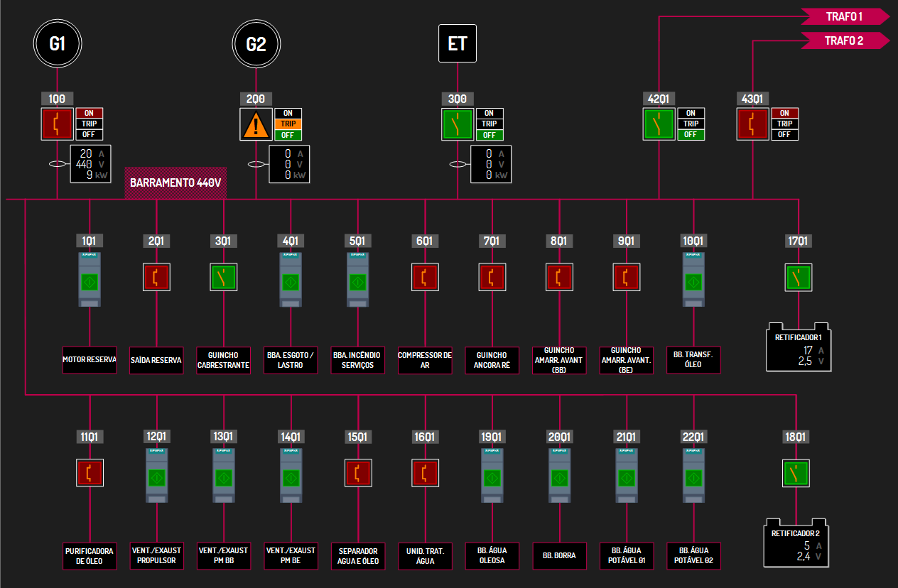Select the ET shore power icon

pos(458,44)
